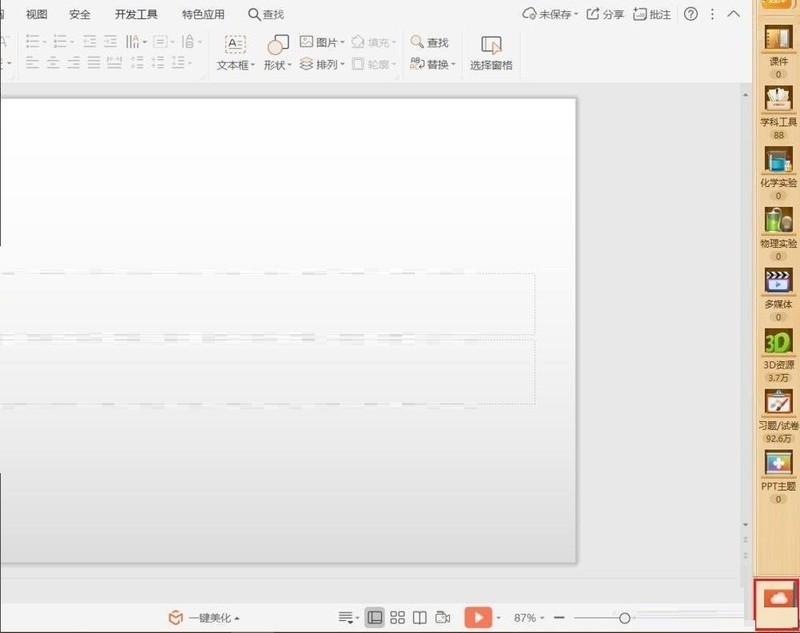Screen dimensions: 800x633
Task: Toggle normal view in status bar
Action: click(376, 617)
